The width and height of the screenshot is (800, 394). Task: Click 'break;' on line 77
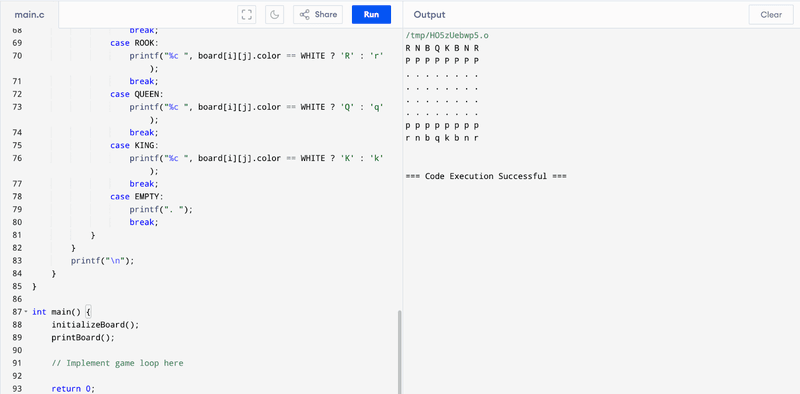(144, 184)
